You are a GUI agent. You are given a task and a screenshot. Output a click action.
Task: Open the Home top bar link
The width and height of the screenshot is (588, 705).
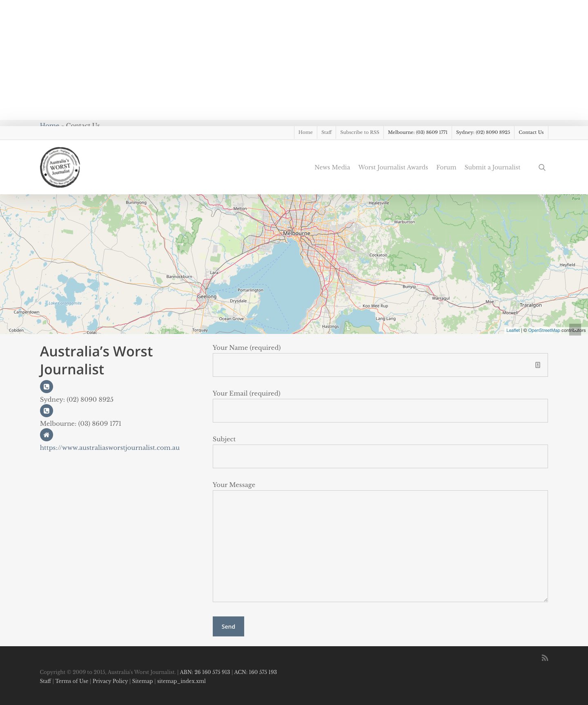click(x=305, y=132)
